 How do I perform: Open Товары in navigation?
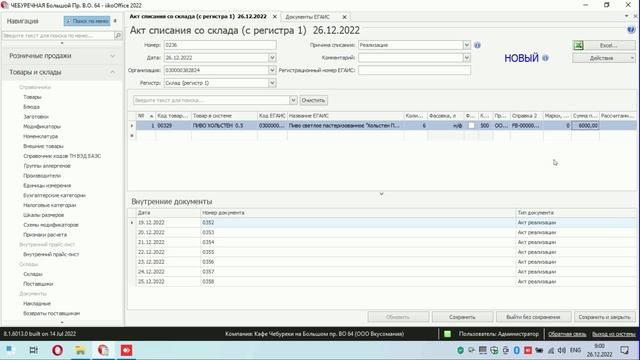[x=32, y=97]
